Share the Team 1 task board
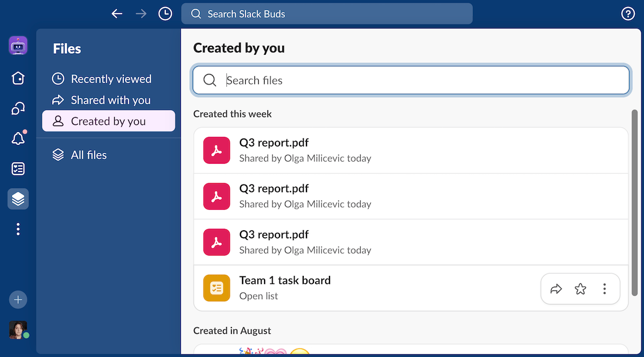The image size is (644, 357). (557, 289)
